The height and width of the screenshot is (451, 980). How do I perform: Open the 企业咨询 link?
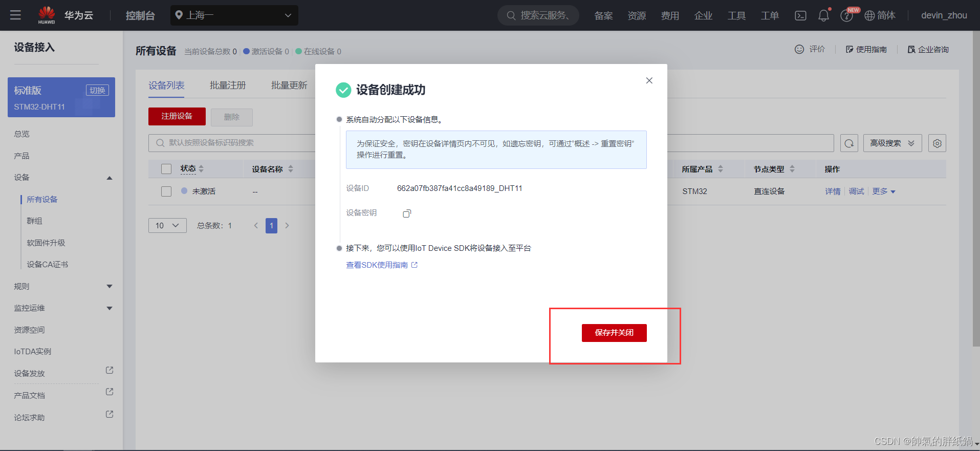928,49
